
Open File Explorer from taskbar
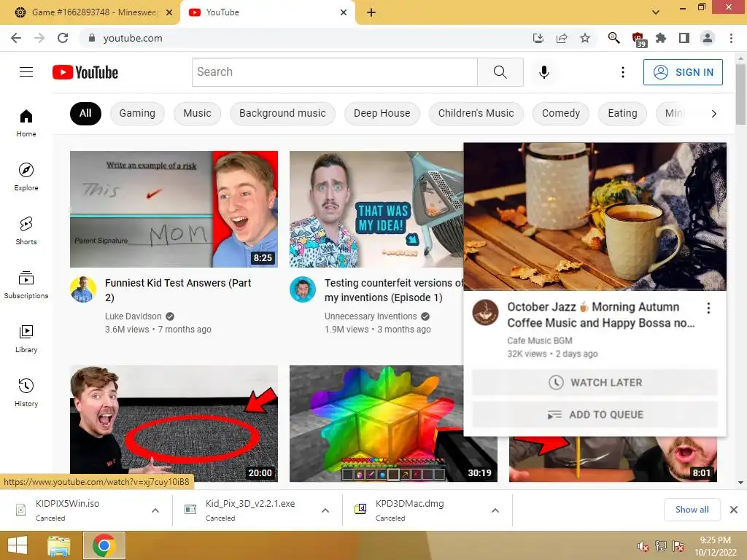coord(59,545)
